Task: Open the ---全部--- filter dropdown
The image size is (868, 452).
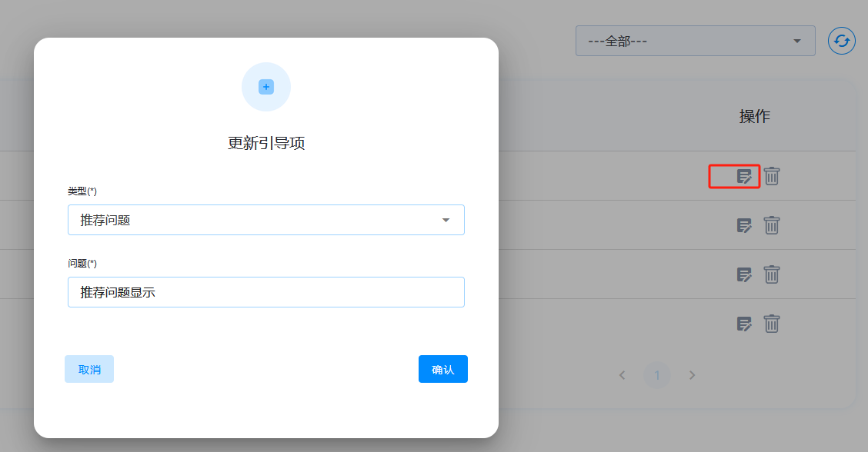Action: 695,41
